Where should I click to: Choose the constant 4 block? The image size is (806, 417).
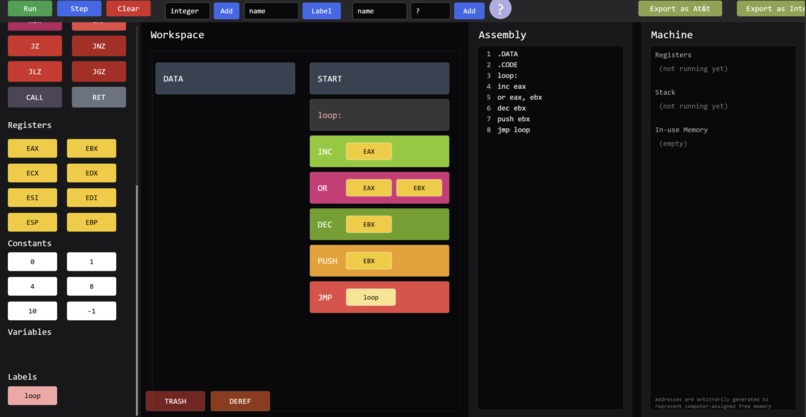tap(32, 286)
